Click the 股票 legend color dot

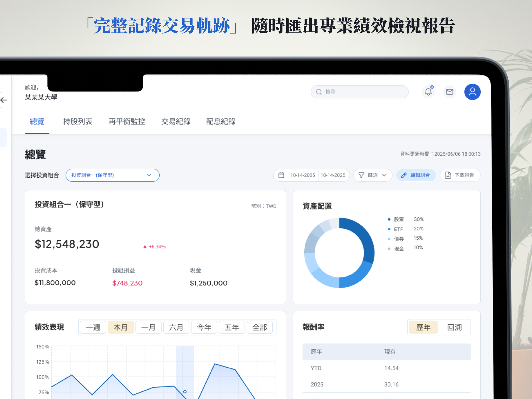click(x=389, y=219)
